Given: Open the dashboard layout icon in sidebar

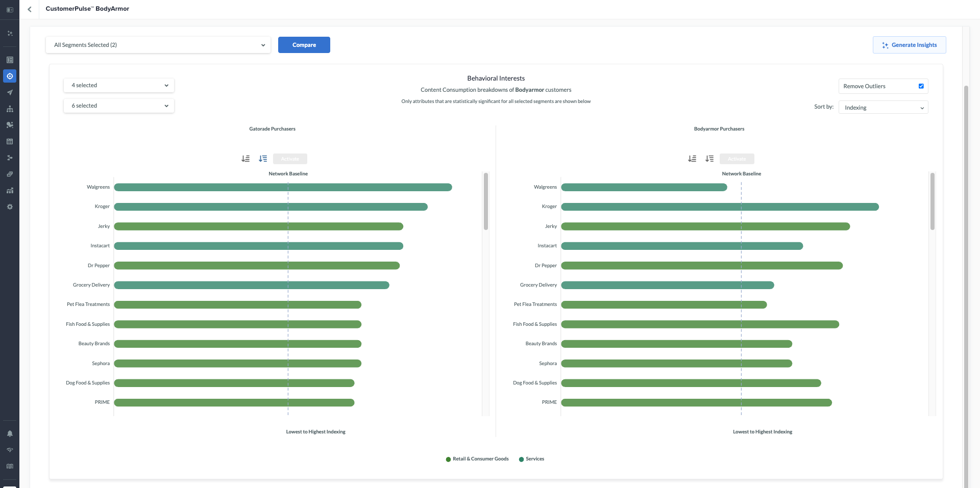Looking at the screenshot, I should tap(10, 60).
